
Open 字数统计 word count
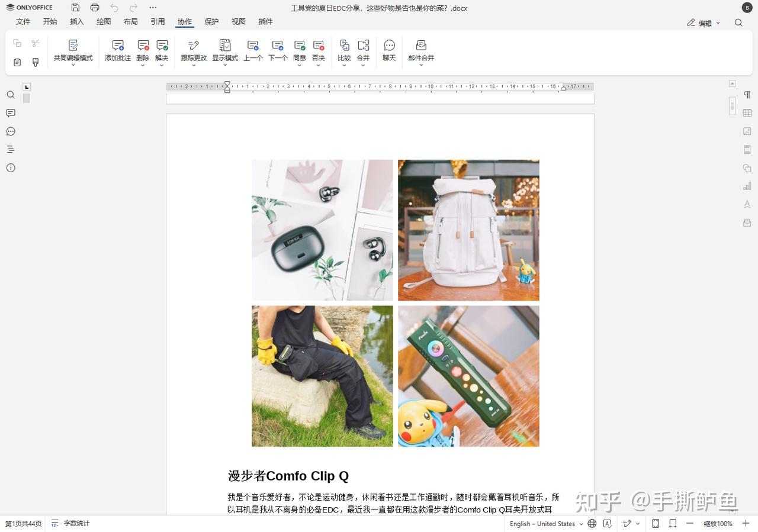70,524
